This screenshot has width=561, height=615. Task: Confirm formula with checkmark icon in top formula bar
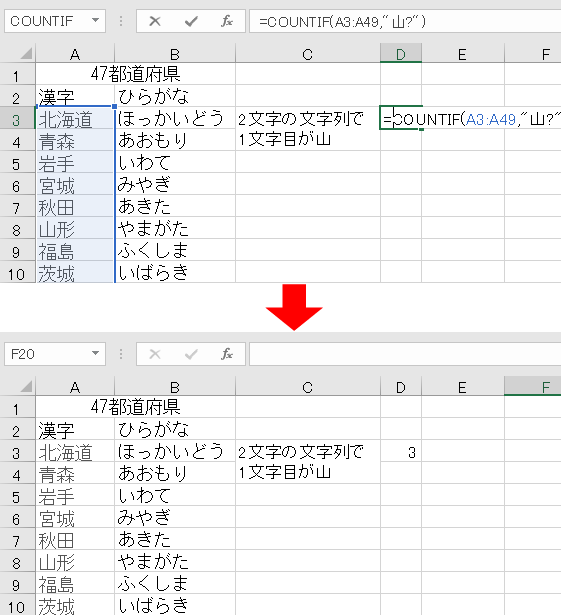(x=191, y=21)
